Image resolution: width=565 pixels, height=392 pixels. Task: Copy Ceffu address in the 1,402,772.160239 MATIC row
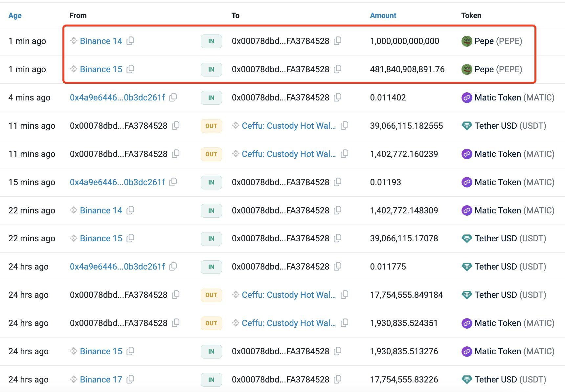point(344,154)
